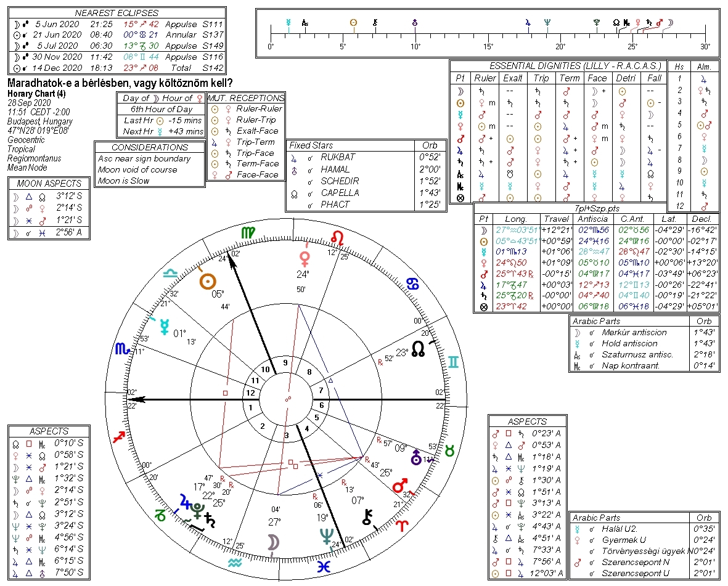
Task: Click the Hs column header in almuten table
Action: (679, 67)
